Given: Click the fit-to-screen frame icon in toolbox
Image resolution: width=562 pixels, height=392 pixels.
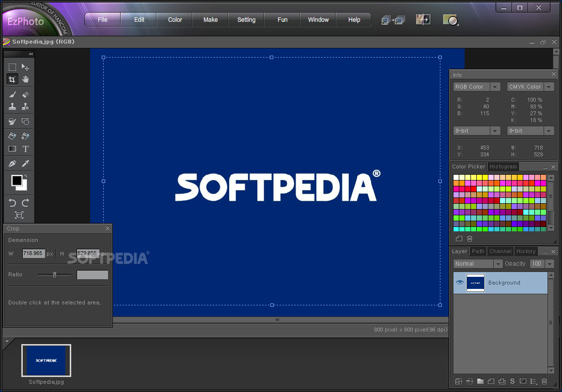Looking at the screenshot, I should (19, 215).
